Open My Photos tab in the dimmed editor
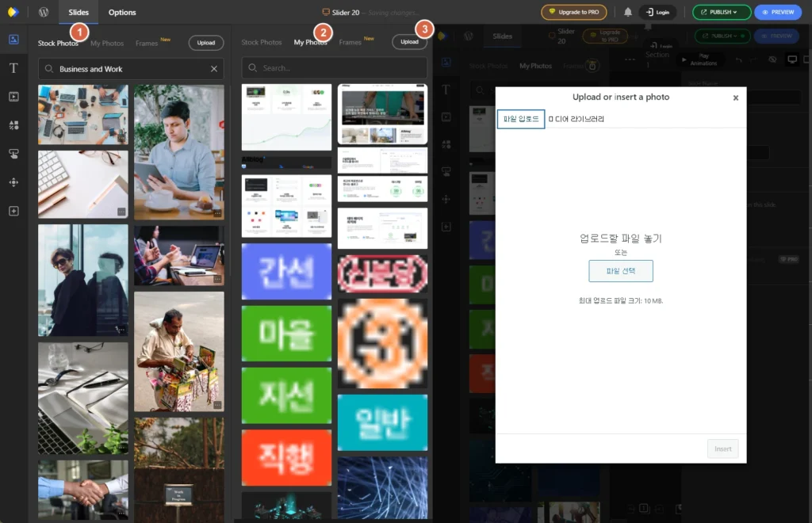This screenshot has width=812, height=523. coord(535,66)
